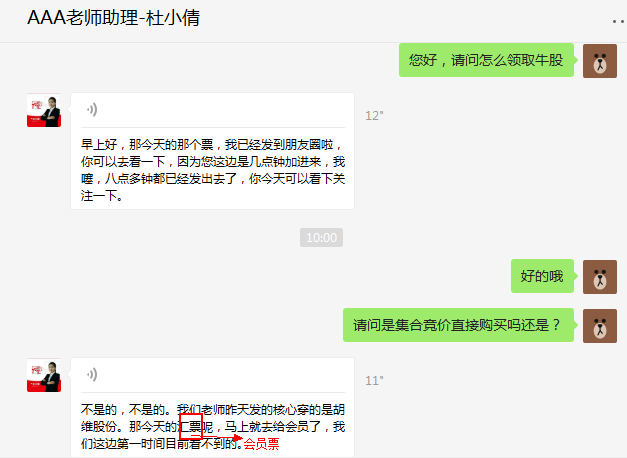Screen dimensions: 627x458
Task: Select the green bubble 您好，请问怎么领取牛股
Action: [486, 60]
